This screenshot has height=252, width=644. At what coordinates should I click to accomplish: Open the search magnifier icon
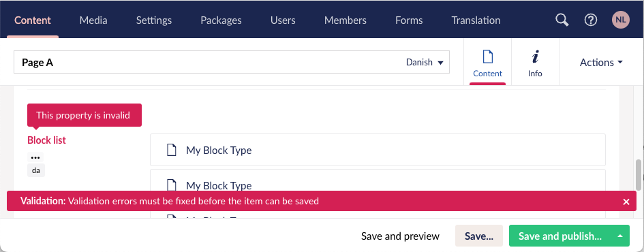coord(562,20)
